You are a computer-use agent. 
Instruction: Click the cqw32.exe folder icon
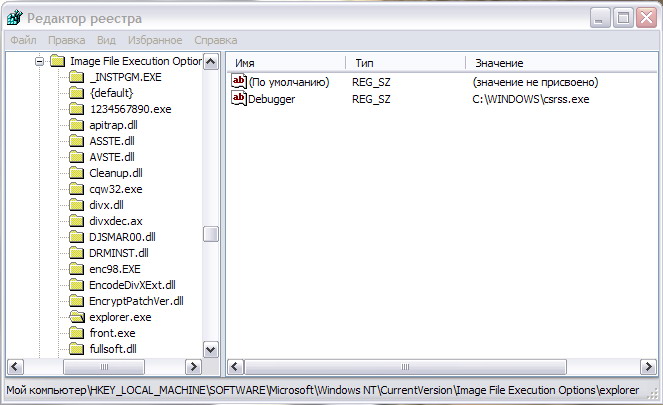(77, 189)
